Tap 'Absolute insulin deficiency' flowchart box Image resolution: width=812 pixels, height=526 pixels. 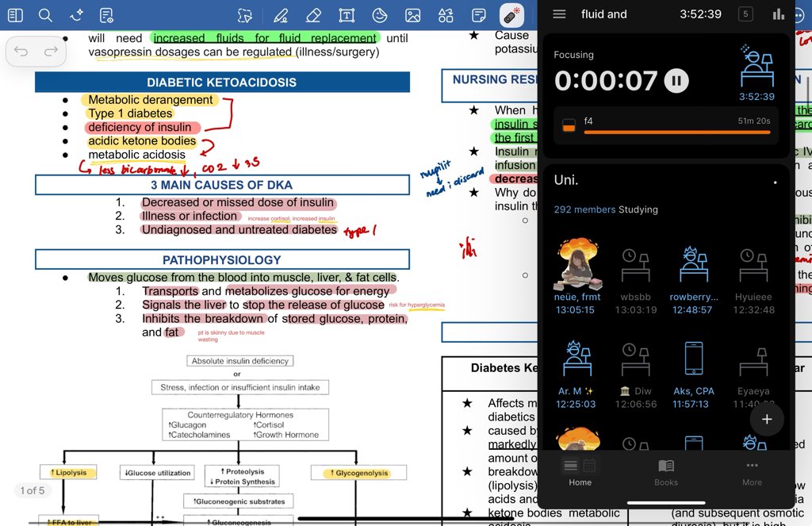click(239, 361)
